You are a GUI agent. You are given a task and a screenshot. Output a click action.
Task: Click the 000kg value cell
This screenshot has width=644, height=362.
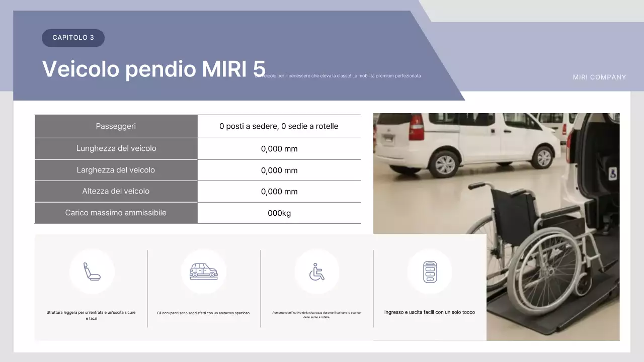pyautogui.click(x=279, y=212)
